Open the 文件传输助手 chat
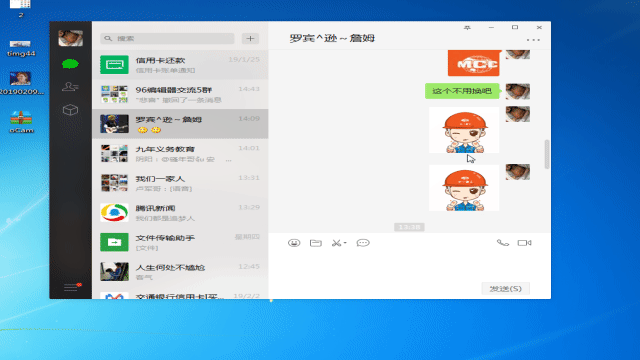 tap(180, 242)
